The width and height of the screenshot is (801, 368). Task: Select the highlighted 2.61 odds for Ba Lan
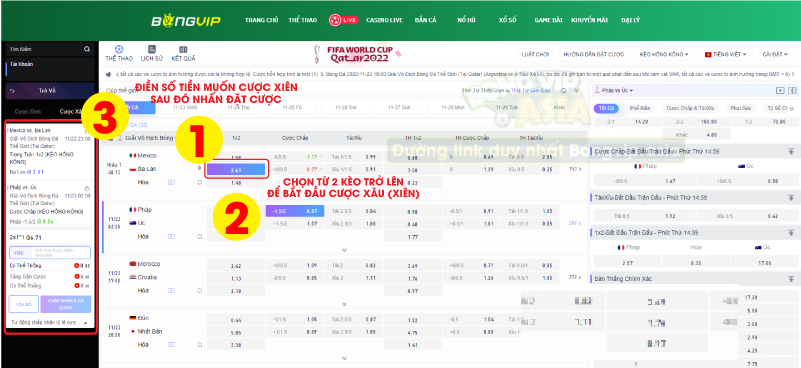point(236,170)
